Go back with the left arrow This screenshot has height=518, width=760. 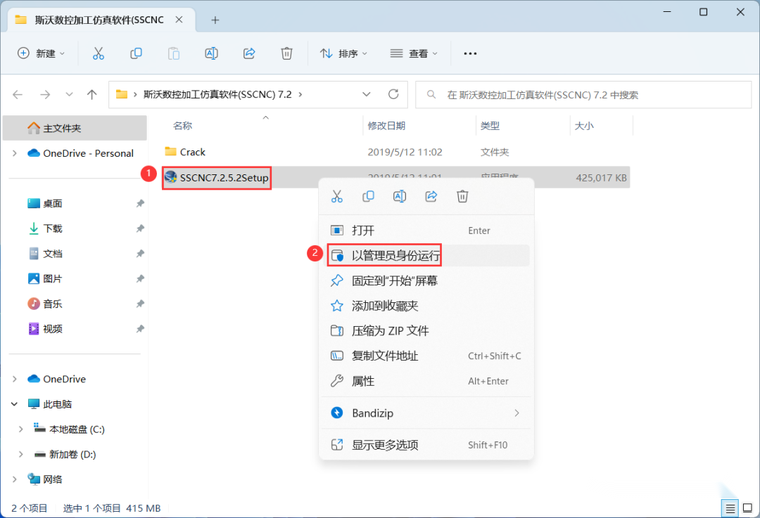click(x=18, y=94)
